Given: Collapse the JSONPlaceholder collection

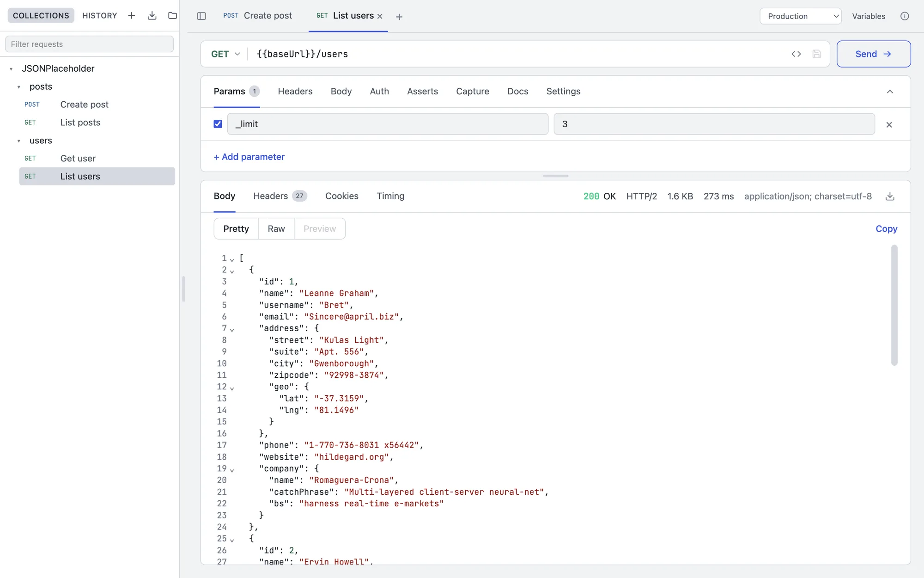Looking at the screenshot, I should click(x=11, y=69).
